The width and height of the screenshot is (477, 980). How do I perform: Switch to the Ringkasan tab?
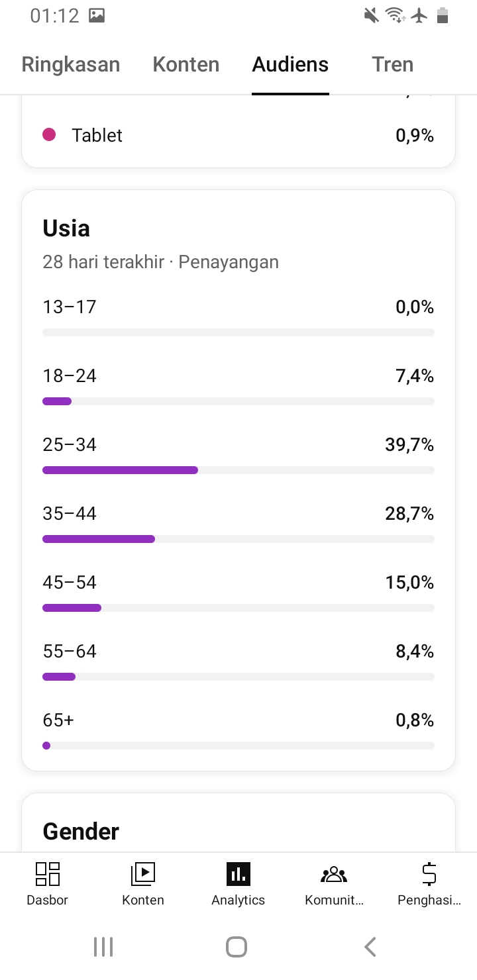[71, 64]
